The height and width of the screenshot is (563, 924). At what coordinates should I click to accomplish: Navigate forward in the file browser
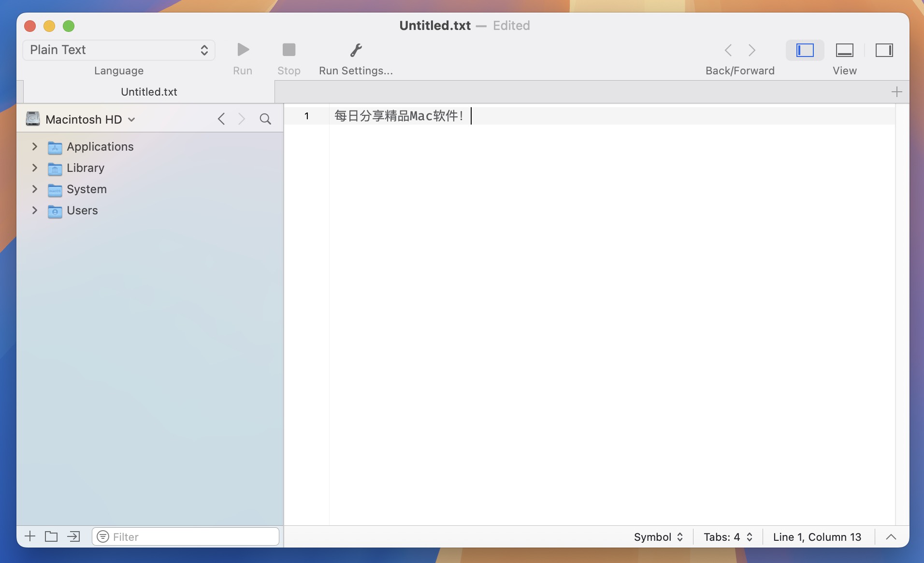[242, 119]
